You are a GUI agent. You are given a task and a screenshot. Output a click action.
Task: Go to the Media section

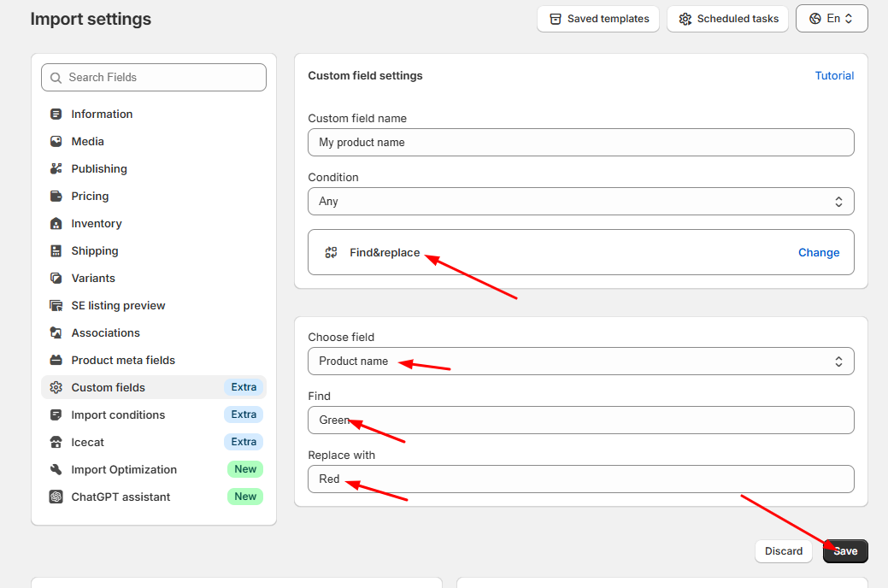click(154, 141)
